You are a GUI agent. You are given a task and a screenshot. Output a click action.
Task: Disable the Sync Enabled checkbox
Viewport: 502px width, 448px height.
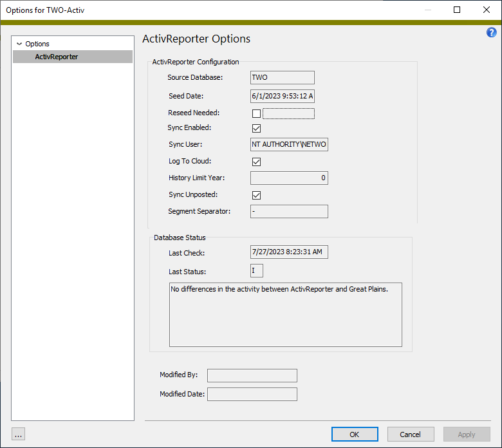[x=256, y=128]
